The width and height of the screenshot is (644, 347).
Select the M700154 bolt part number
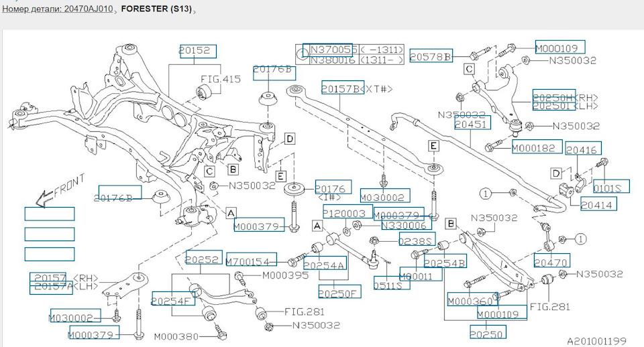coord(252,259)
